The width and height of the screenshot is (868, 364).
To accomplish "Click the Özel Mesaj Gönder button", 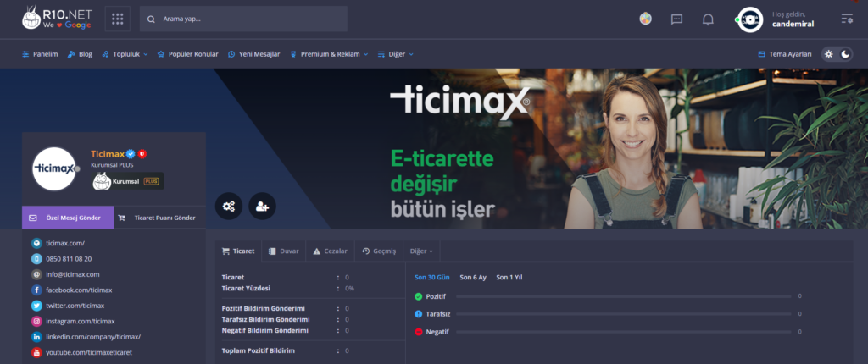I will [67, 218].
